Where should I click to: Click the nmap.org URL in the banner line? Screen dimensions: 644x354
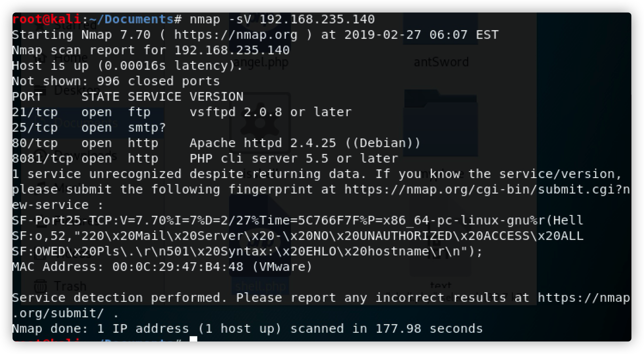click(236, 35)
